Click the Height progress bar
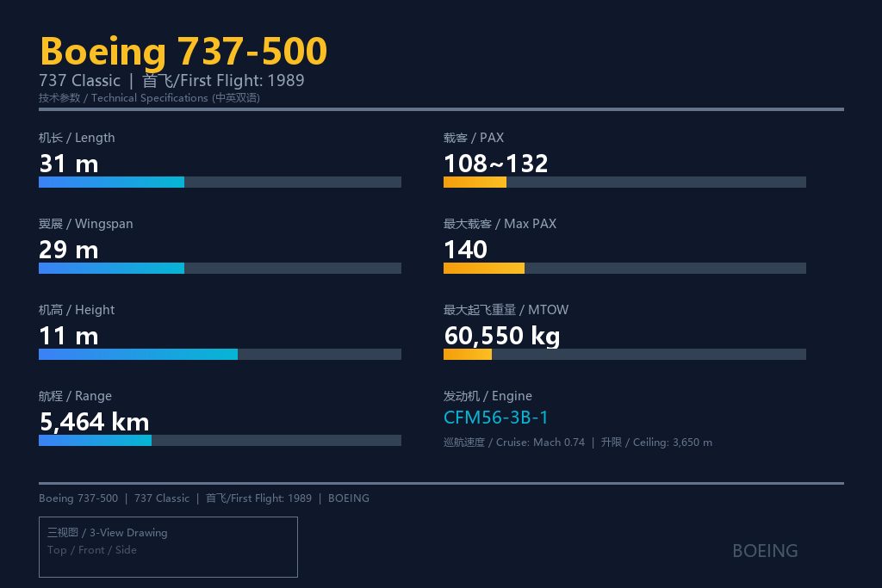Viewport: 882px width, 588px height. tap(220, 354)
